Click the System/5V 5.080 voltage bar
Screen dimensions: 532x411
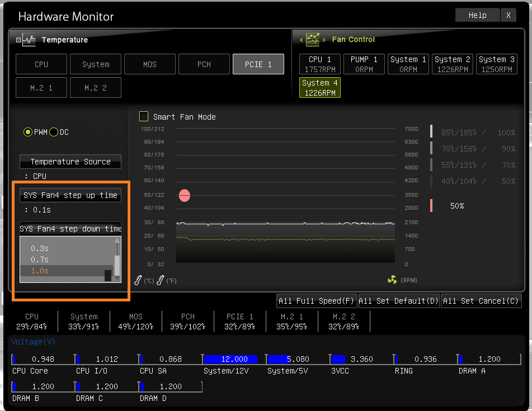point(298,359)
